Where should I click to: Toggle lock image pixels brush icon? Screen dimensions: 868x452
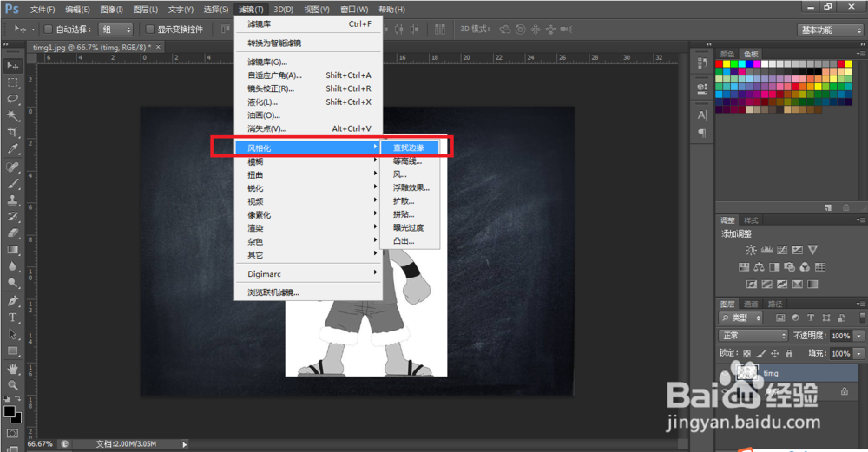[761, 353]
